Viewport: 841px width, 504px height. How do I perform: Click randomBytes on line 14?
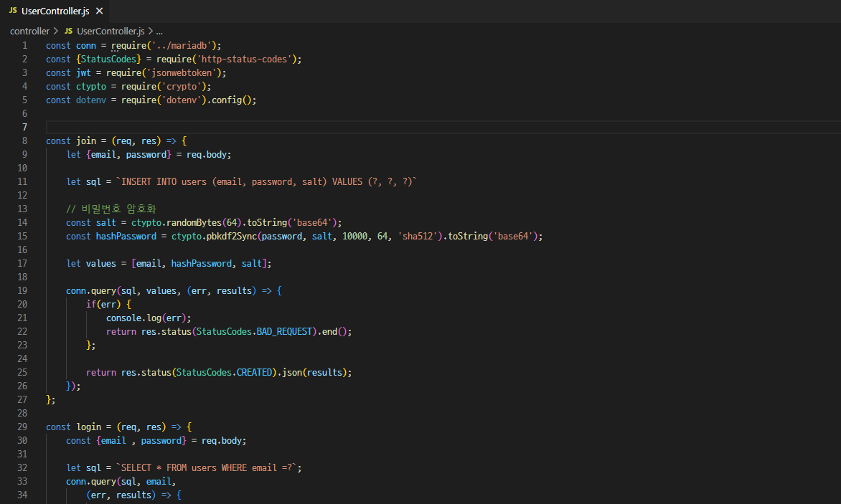pyautogui.click(x=194, y=222)
